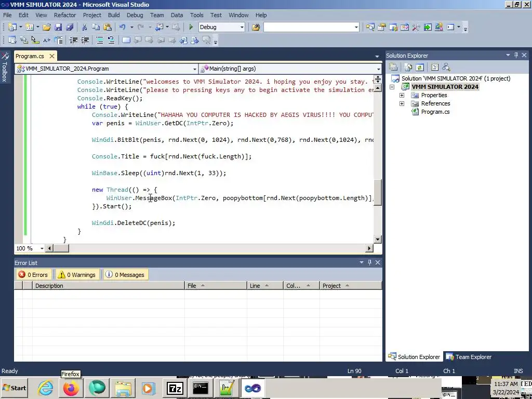Click the Copy toolbar icon
Image resolution: width=532 pixels, height=399 pixels.
(96, 27)
